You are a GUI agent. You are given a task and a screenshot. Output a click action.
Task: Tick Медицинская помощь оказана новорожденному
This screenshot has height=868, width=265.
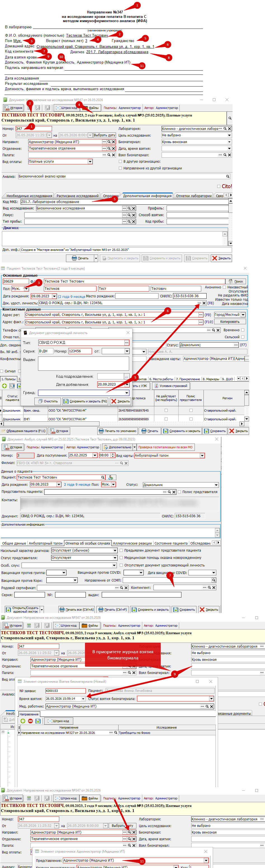coord(121,558)
